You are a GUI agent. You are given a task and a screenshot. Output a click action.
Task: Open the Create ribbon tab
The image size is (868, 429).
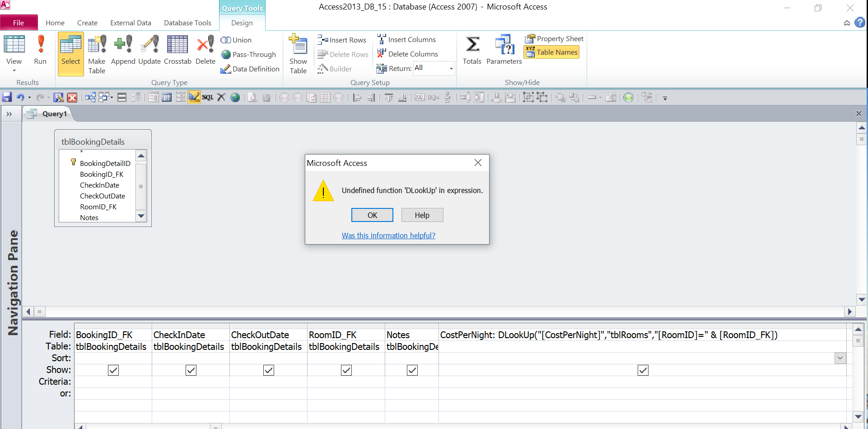click(x=87, y=23)
